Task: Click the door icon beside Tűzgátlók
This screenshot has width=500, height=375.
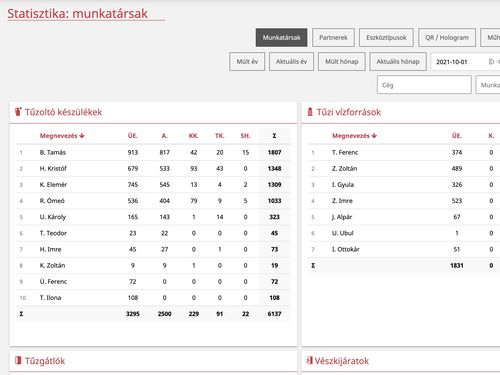Action: coord(18,360)
